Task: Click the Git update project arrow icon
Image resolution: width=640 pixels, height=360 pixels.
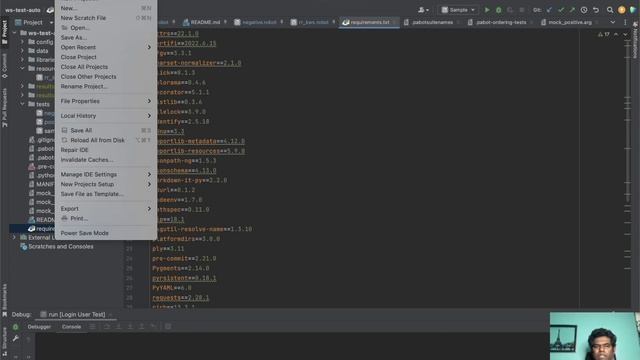Action: (x=549, y=10)
